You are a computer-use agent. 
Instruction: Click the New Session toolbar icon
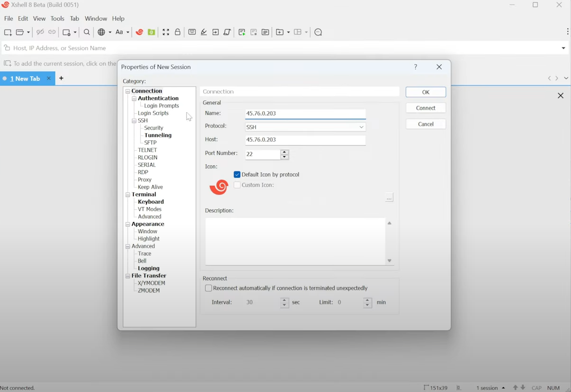click(8, 33)
